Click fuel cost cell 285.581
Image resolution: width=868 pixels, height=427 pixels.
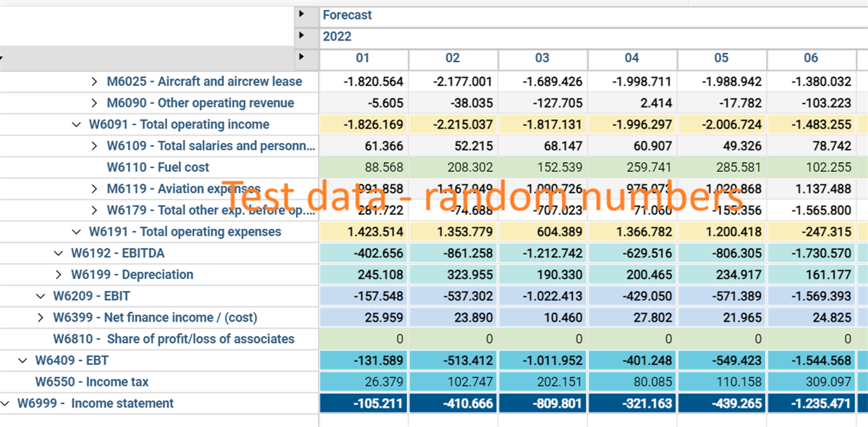point(723,168)
